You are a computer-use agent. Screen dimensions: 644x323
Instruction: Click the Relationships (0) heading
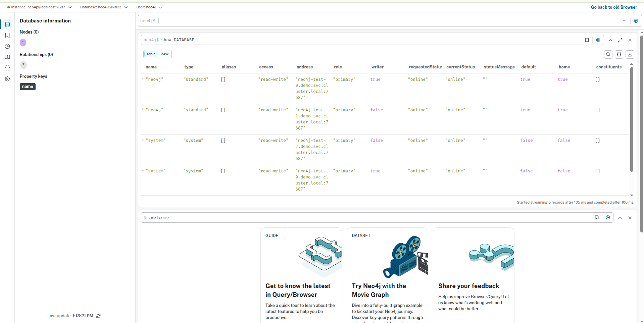pos(36,55)
